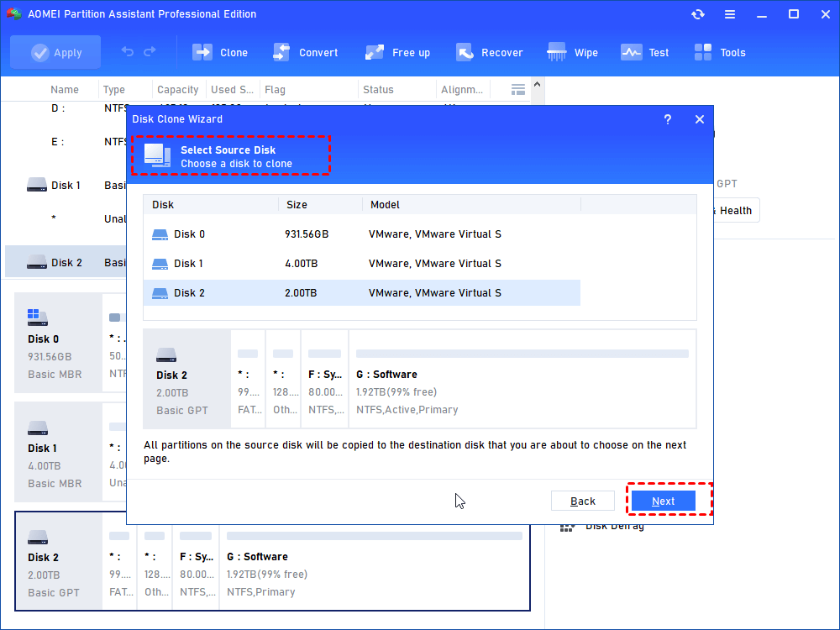The height and width of the screenshot is (630, 840).
Task: Select D : partition row in main list
Action: (66, 108)
